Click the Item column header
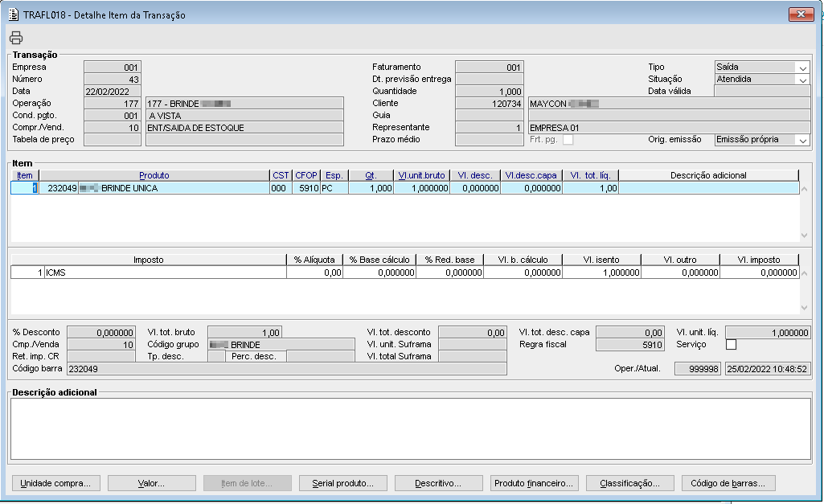824x504 pixels. pos(25,175)
